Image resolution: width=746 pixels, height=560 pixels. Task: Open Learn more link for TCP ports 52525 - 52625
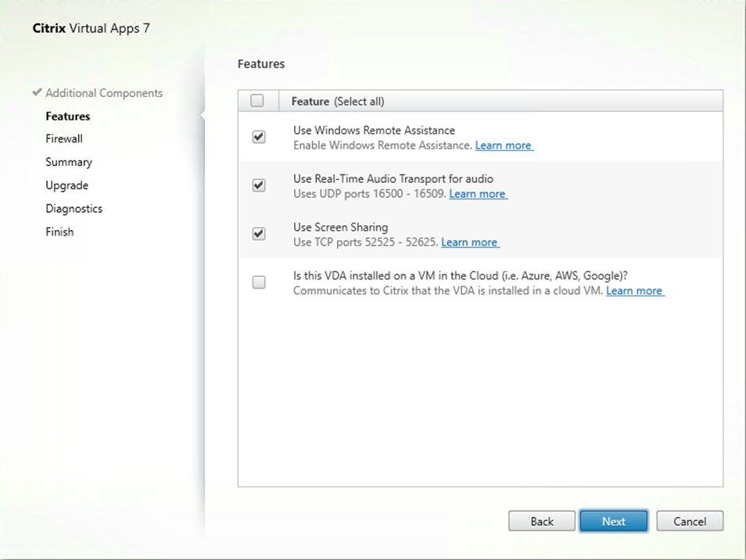coord(470,242)
